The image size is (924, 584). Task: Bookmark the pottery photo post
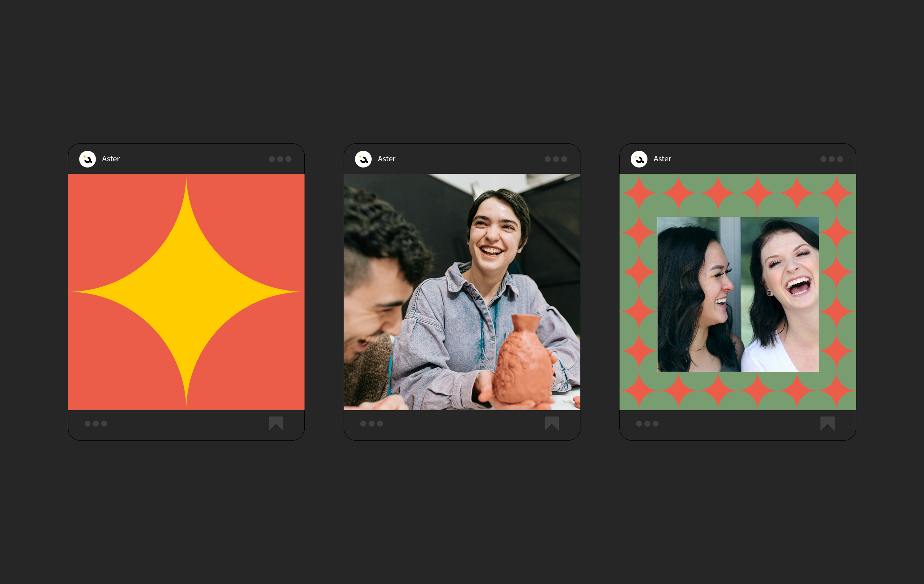pos(552,423)
